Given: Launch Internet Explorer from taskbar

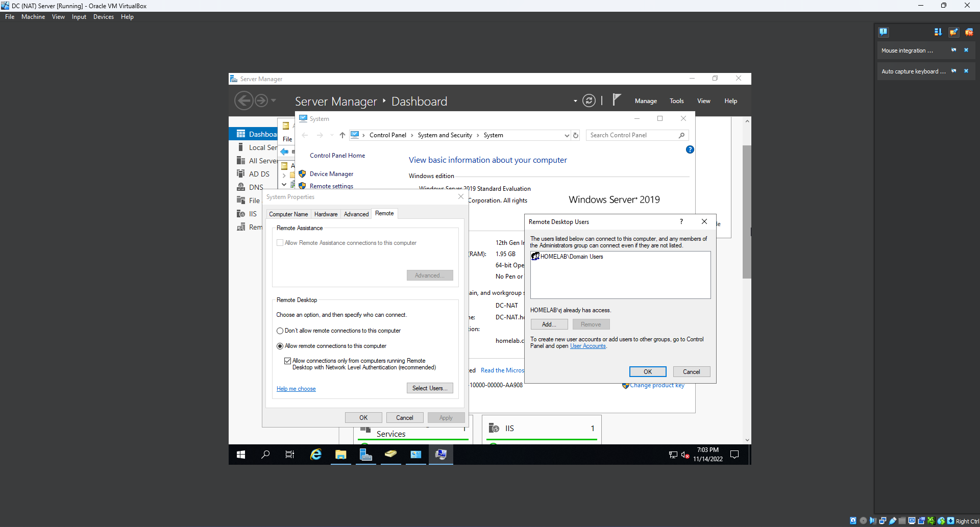Looking at the screenshot, I should (x=316, y=455).
